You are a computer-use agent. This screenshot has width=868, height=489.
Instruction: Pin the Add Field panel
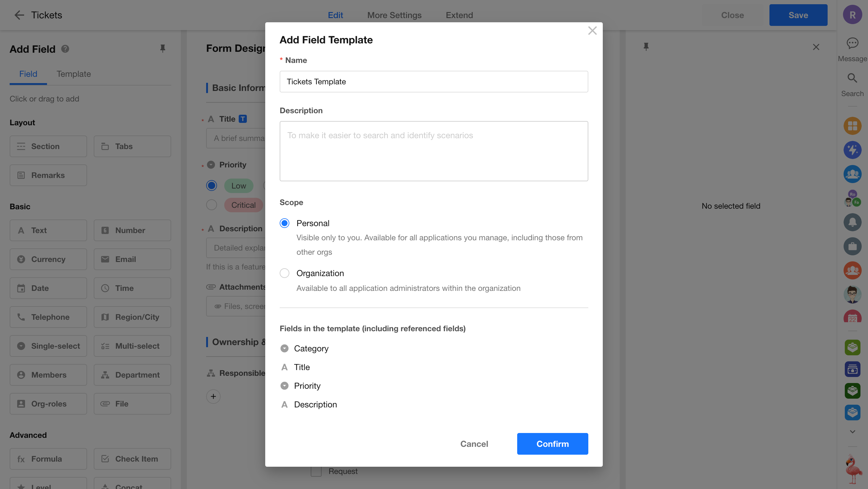[162, 49]
